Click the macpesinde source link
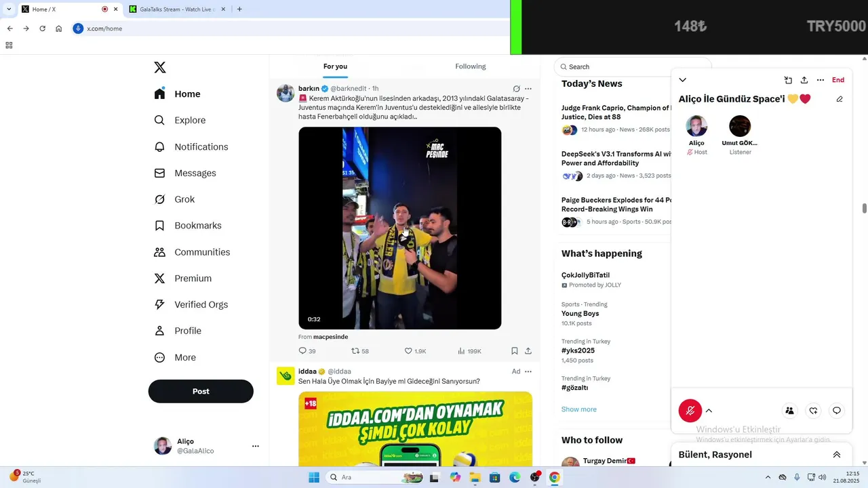Viewport: 868px width, 488px height. (x=330, y=337)
